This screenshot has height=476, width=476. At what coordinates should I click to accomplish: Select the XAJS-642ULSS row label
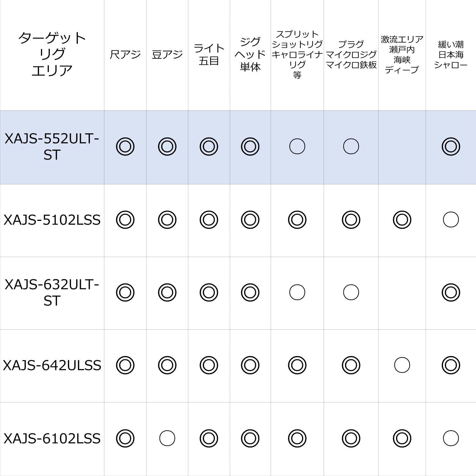(52, 366)
